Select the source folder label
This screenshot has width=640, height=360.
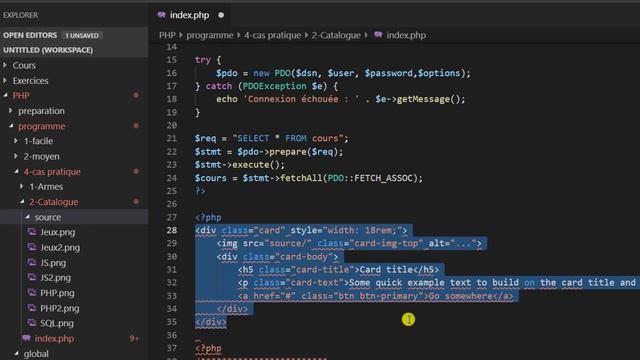pyautogui.click(x=48, y=218)
